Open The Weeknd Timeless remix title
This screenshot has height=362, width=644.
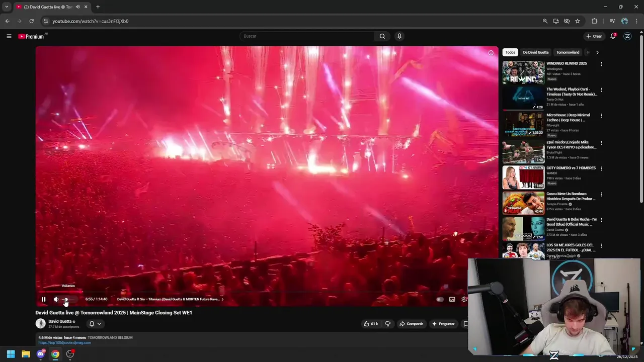(x=572, y=92)
